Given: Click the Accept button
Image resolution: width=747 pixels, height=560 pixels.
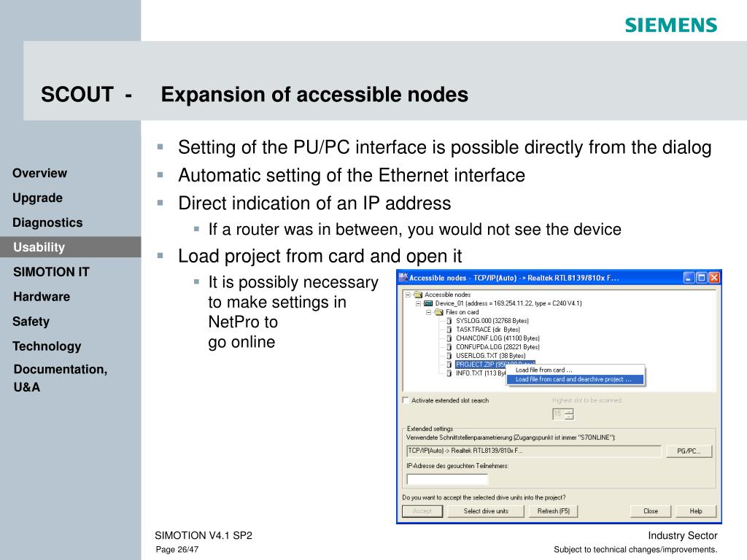Looking at the screenshot, I should tap(422, 511).
